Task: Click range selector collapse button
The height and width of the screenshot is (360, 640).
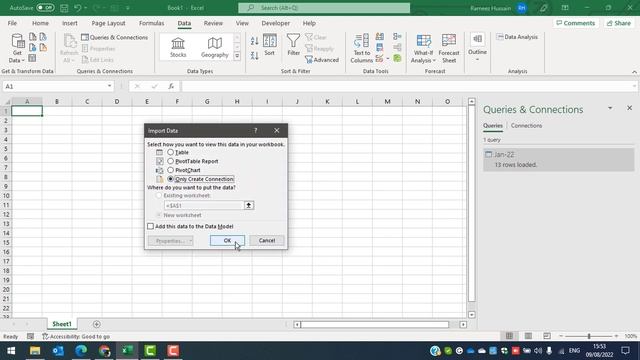Action: (249, 205)
